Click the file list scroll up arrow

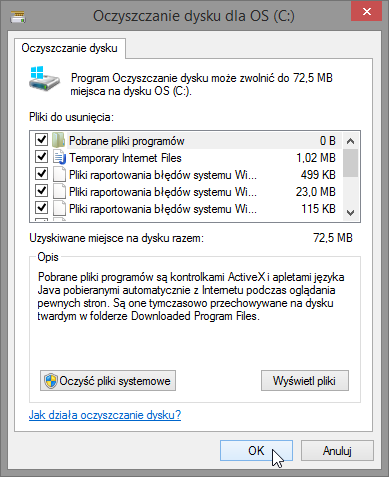pos(350,141)
